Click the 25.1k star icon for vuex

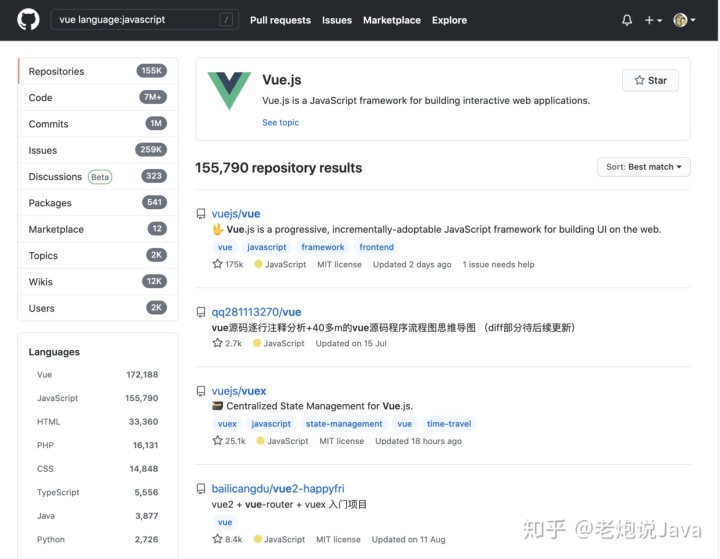tap(217, 441)
